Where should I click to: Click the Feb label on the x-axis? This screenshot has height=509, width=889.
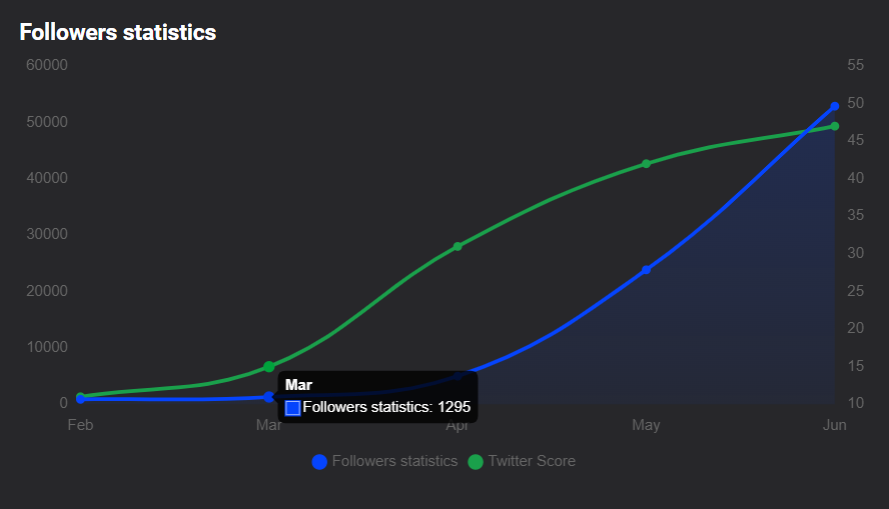tap(80, 425)
